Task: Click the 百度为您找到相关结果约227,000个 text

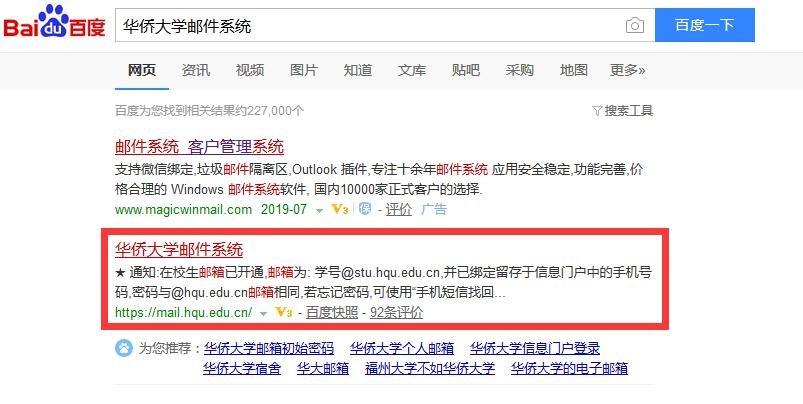Action: pyautogui.click(x=209, y=111)
